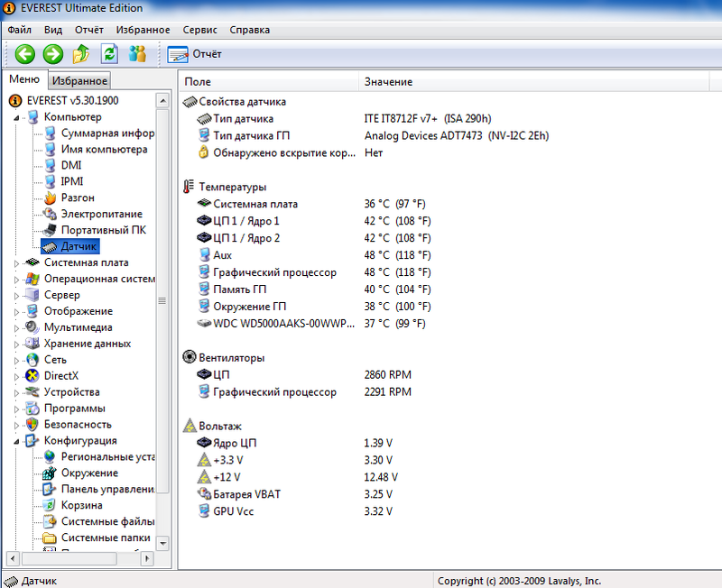Screen dimensions: 722x588
Task: Click the Программы icon in tree
Action: (32, 409)
